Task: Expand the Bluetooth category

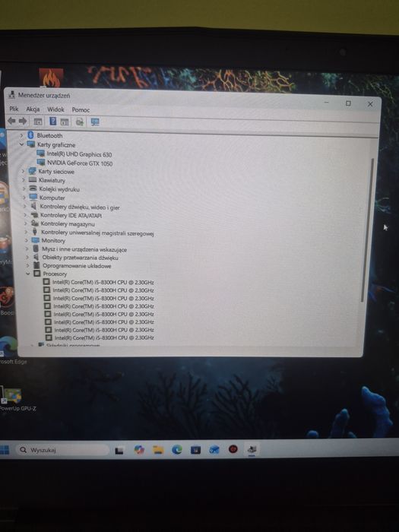Action: pyautogui.click(x=22, y=135)
